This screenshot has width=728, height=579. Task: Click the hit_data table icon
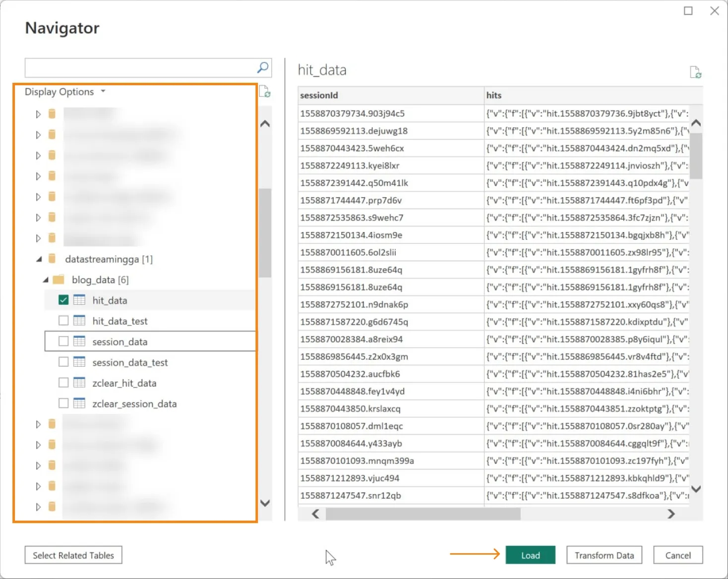pyautogui.click(x=79, y=300)
